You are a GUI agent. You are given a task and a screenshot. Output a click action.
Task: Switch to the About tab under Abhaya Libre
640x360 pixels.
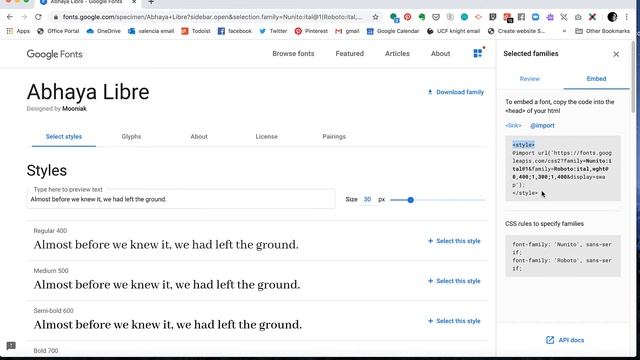[199, 137]
